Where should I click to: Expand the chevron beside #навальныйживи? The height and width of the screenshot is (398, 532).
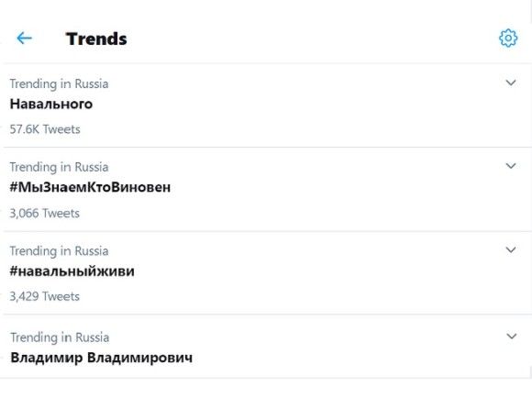pyautogui.click(x=511, y=250)
